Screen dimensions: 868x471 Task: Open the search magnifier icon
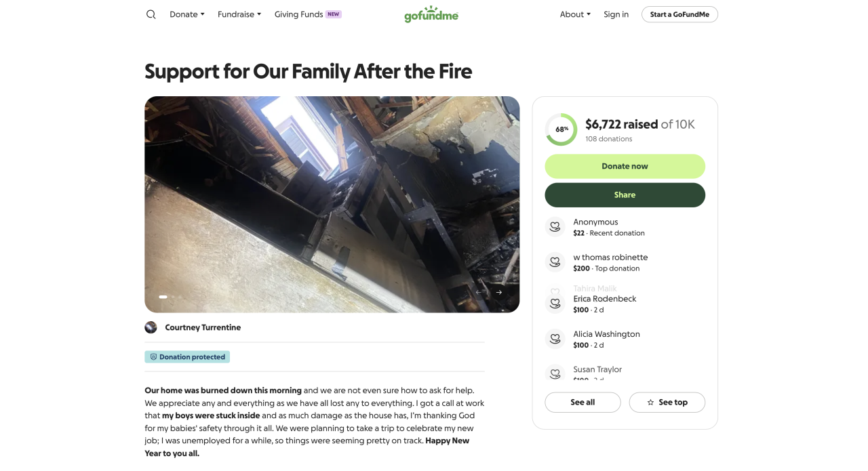pyautogui.click(x=151, y=14)
